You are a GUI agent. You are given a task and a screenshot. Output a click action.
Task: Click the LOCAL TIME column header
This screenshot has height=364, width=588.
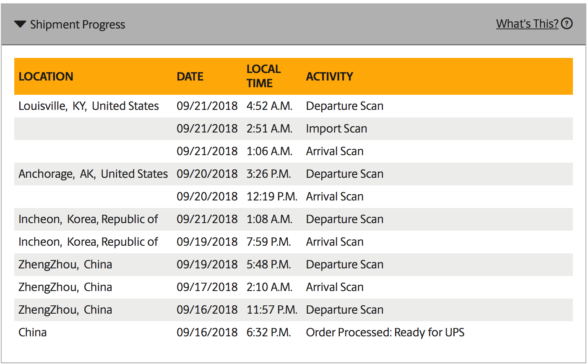tap(263, 76)
